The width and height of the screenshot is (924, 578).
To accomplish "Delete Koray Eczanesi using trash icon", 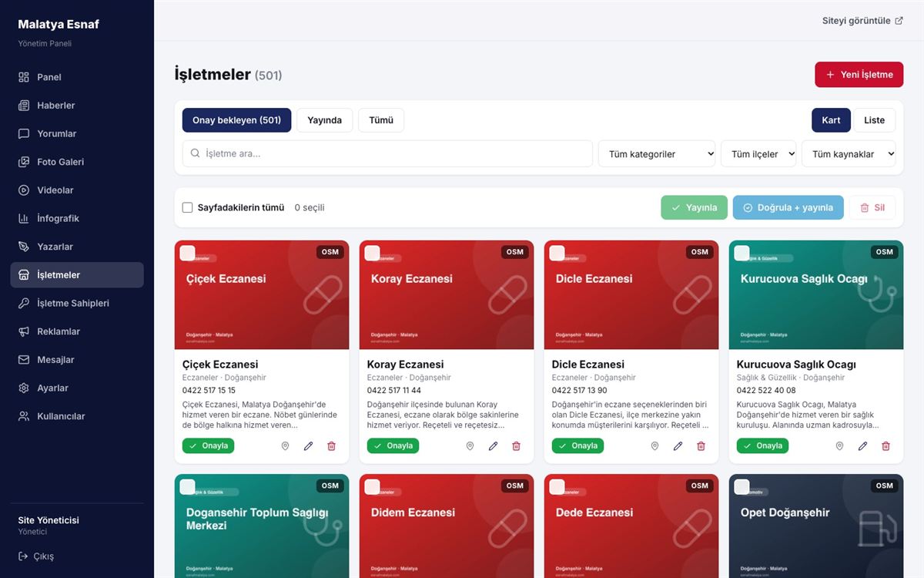I will point(516,446).
